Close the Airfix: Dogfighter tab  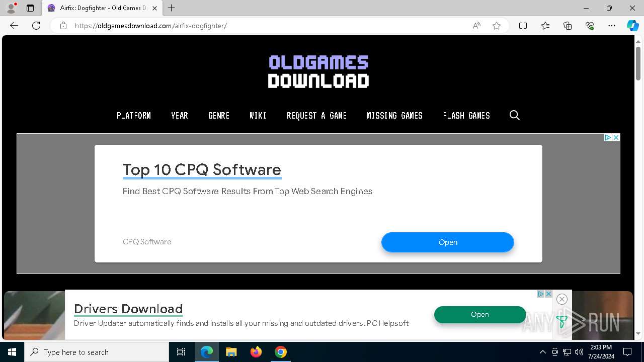point(154,8)
